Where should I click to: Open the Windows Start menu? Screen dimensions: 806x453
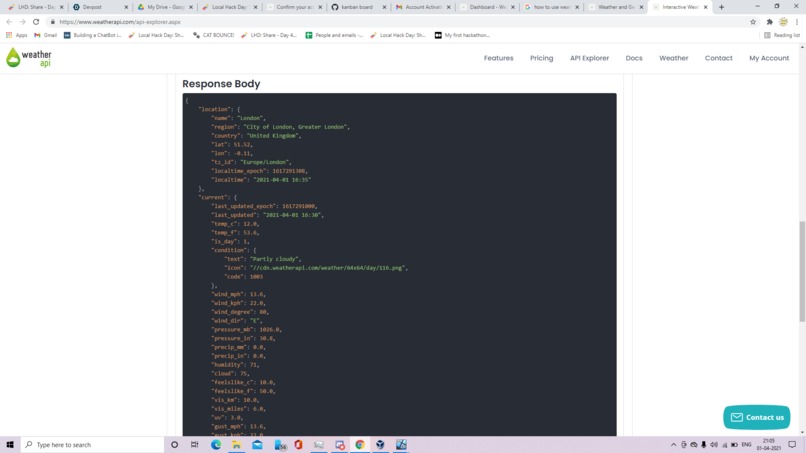point(10,445)
